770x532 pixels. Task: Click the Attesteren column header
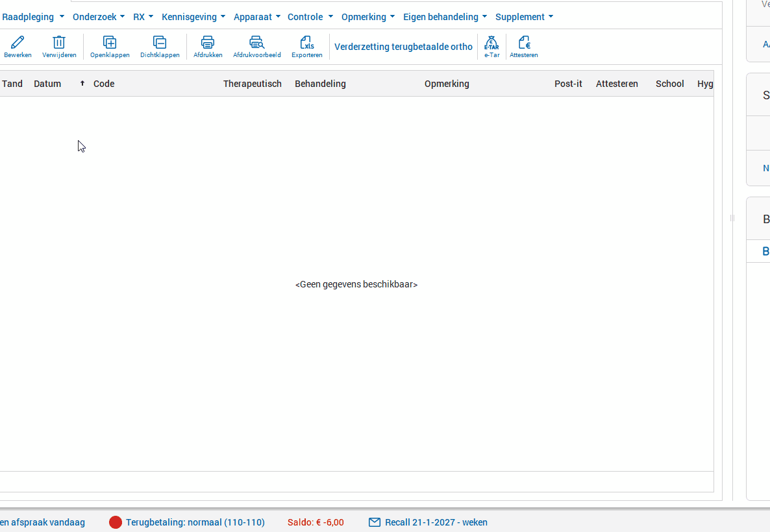tap(617, 84)
